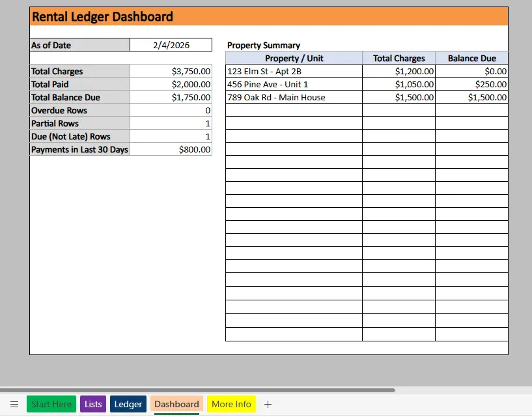Select the As of Date value cell
532x417 pixels.
pyautogui.click(x=171, y=44)
